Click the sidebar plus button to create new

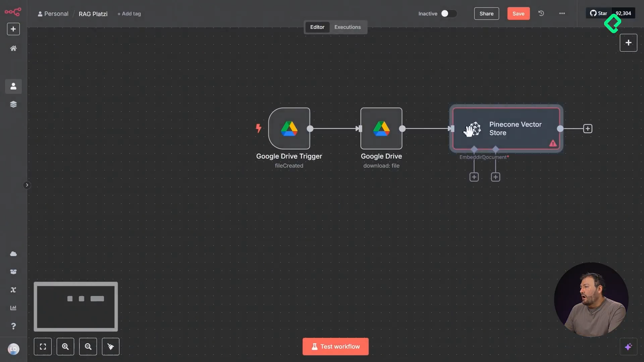click(x=13, y=29)
